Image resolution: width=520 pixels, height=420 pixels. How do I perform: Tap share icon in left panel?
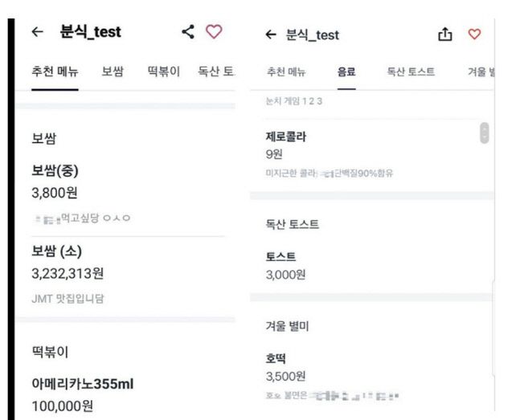tap(188, 32)
